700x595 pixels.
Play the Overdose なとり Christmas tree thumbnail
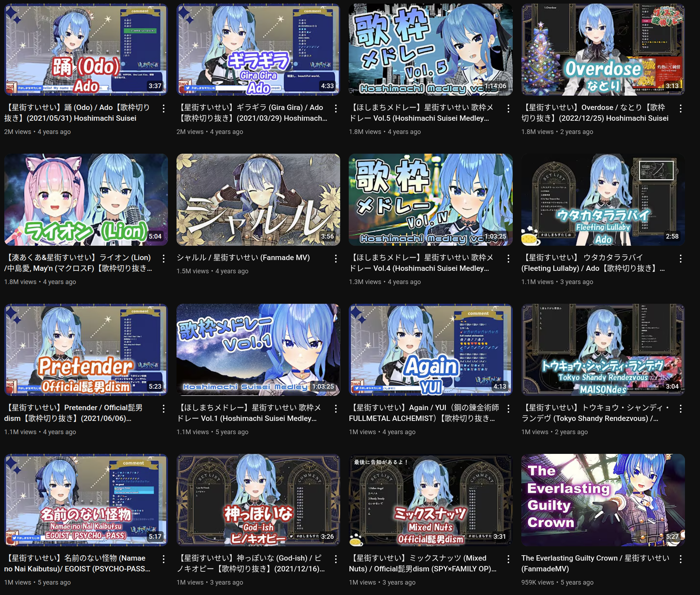(x=603, y=49)
